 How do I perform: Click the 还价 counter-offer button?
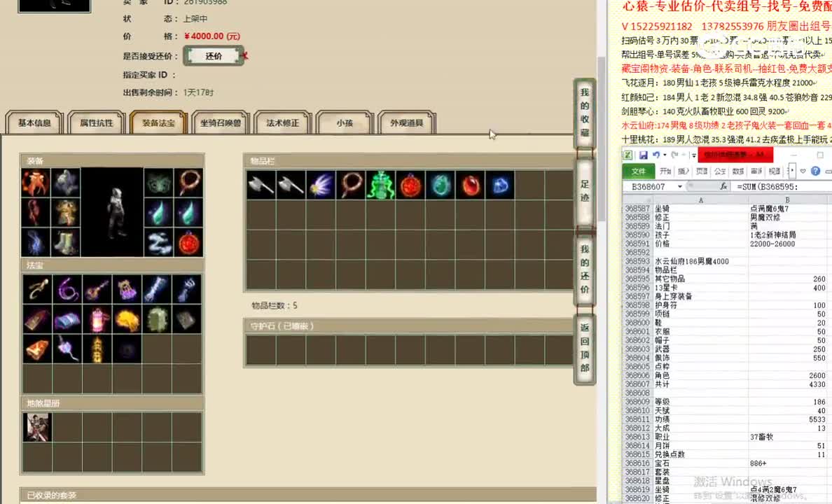[x=214, y=55]
